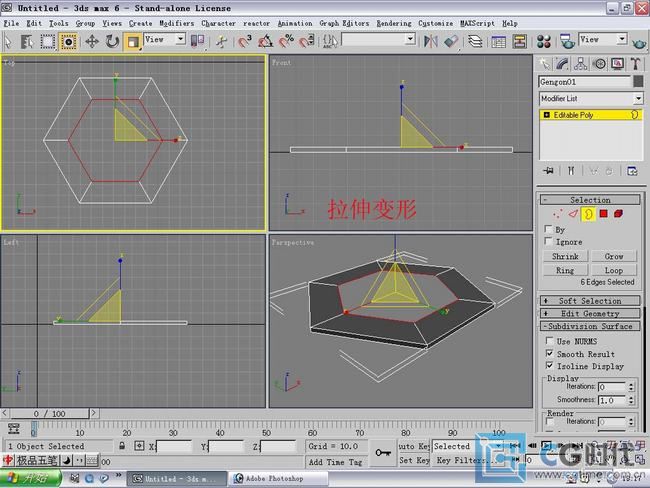Image resolution: width=650 pixels, height=488 pixels.
Task: Open the Modifiers menu
Action: 177,23
